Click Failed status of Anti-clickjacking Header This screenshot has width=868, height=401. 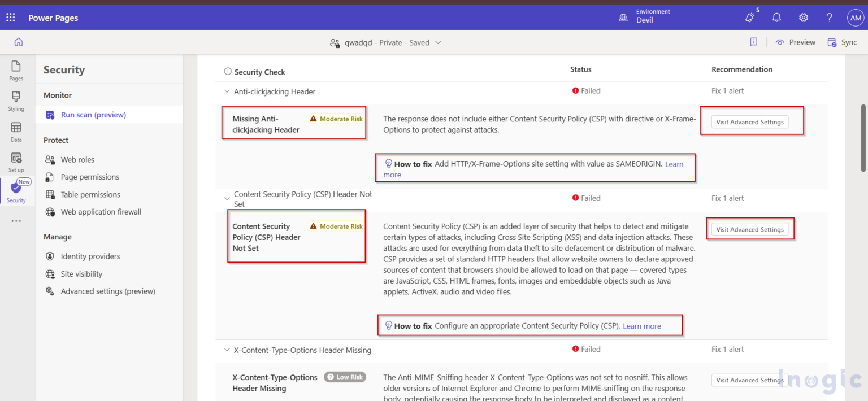(586, 90)
